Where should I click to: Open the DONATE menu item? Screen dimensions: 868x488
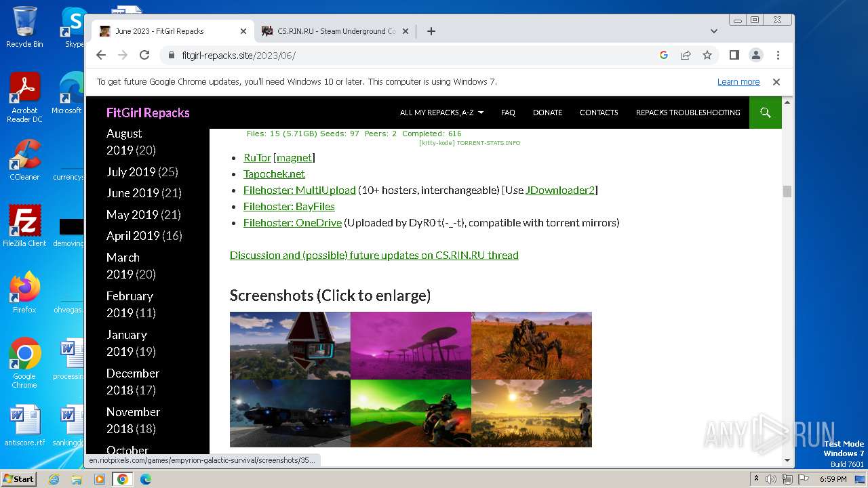(547, 113)
